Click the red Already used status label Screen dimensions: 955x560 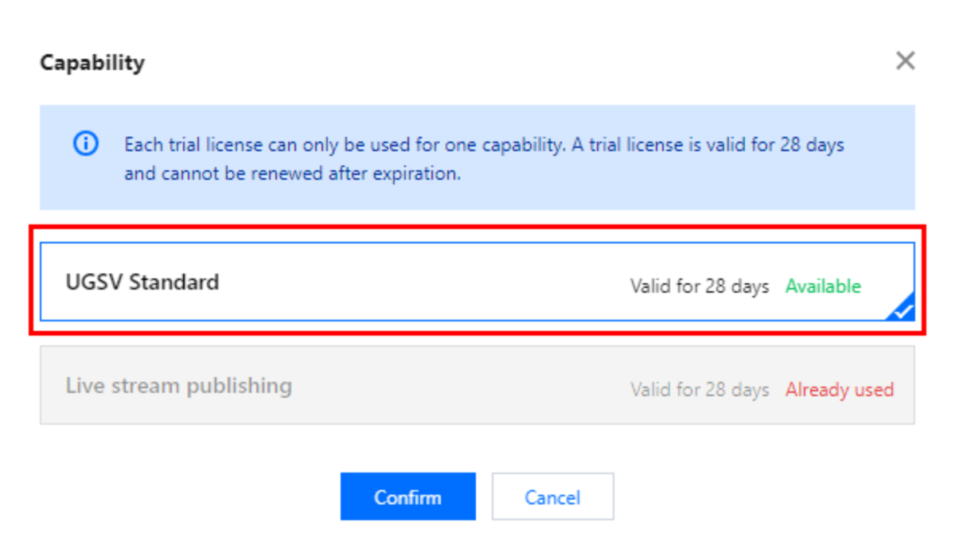pyautogui.click(x=839, y=389)
